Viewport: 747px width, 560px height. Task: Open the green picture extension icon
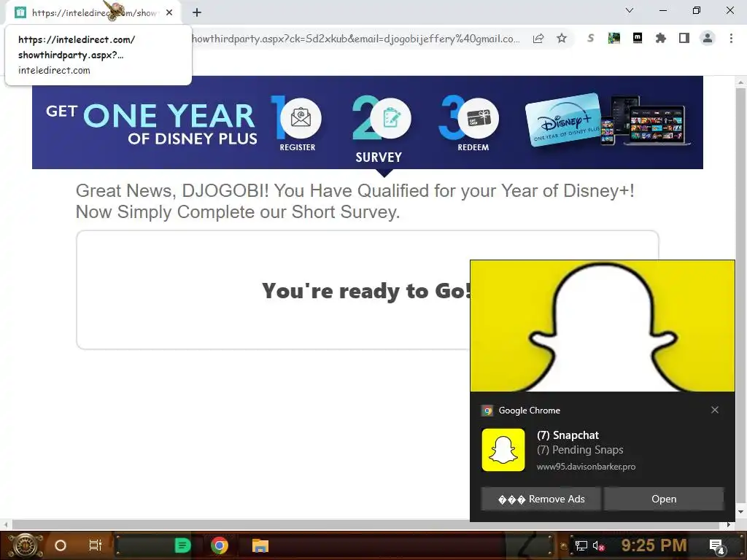click(614, 38)
